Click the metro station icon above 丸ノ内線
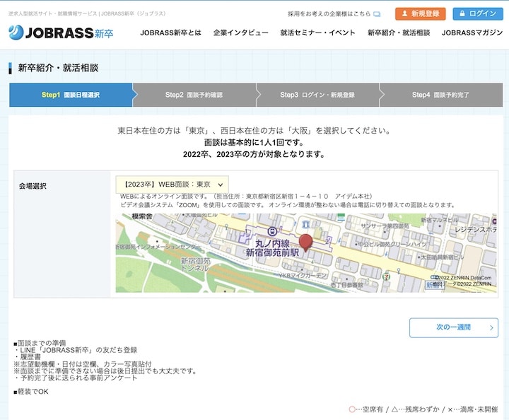This screenshot has width=509, height=420. (272, 231)
